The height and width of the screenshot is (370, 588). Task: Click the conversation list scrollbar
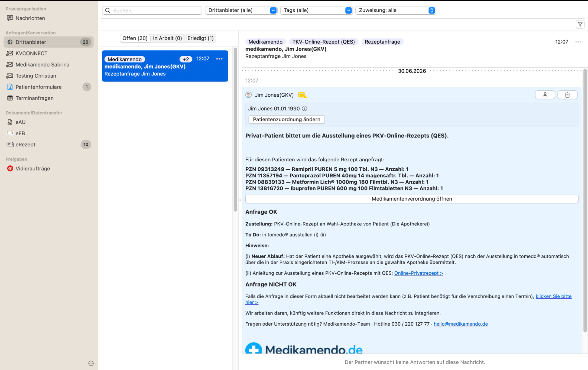[x=235, y=130]
